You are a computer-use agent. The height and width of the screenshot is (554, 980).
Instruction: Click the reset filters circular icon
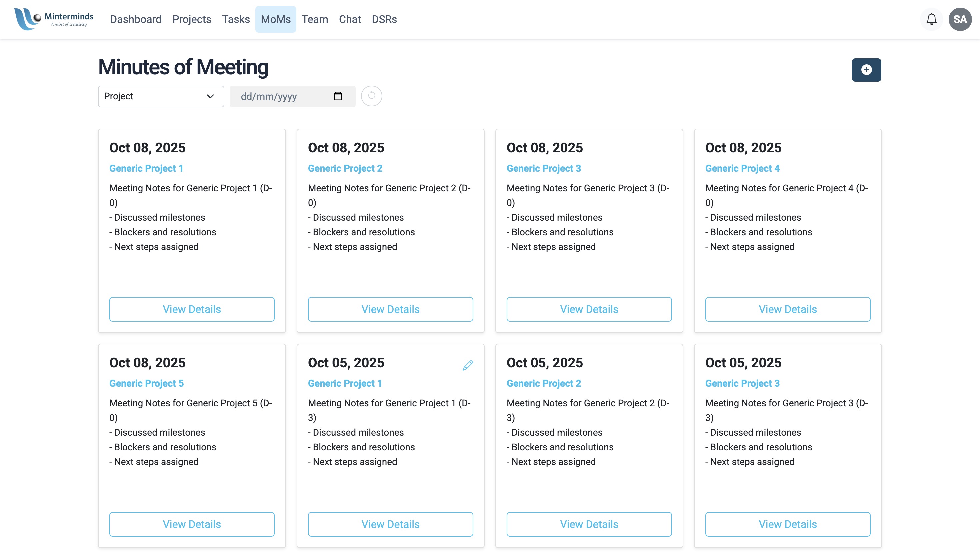pyautogui.click(x=371, y=96)
